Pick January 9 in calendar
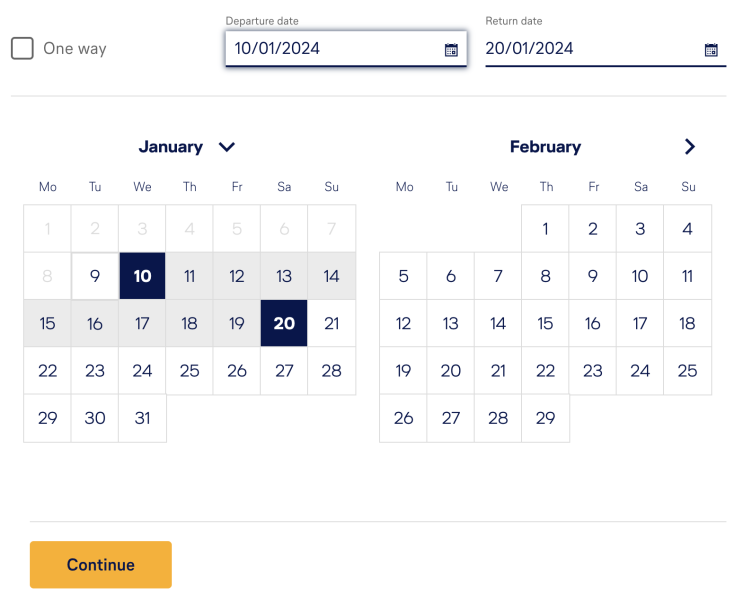Viewport: 743px width, 596px height. (x=95, y=276)
